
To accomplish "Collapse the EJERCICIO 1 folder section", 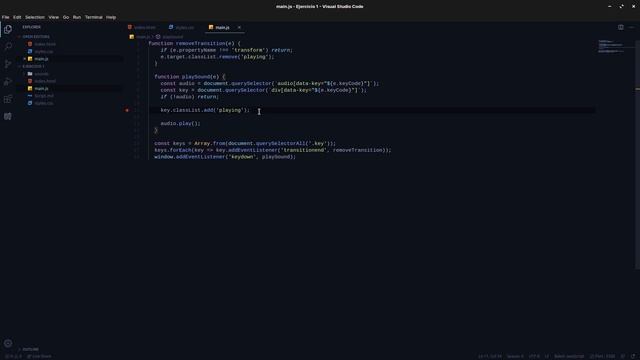I will [33, 66].
